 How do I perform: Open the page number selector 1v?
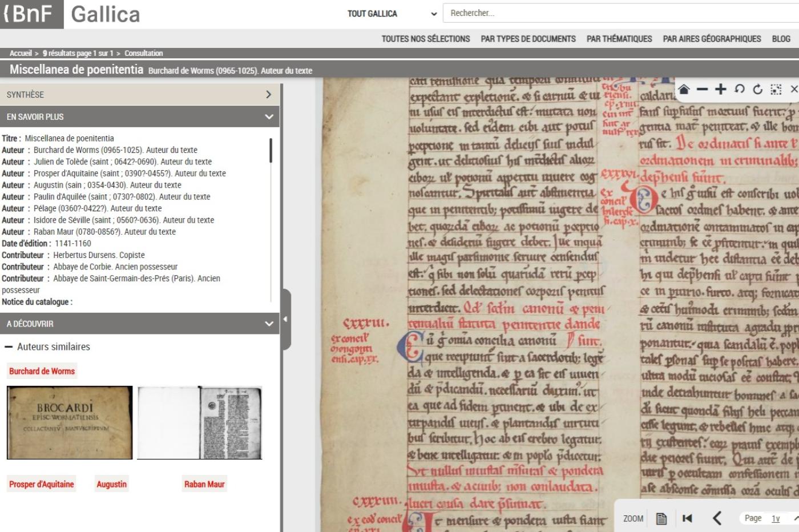(x=776, y=518)
